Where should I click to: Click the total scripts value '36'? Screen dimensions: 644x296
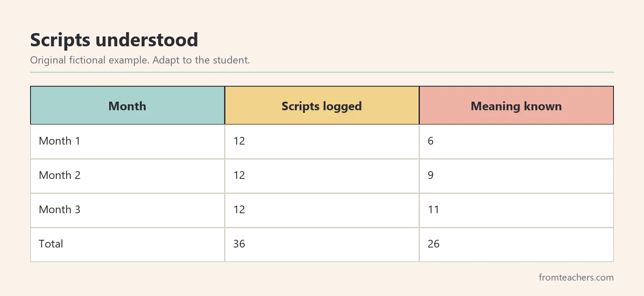click(239, 244)
